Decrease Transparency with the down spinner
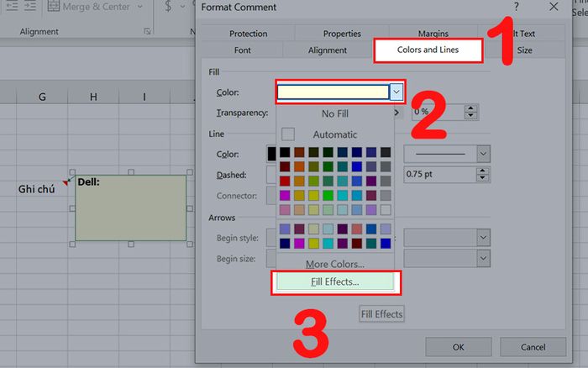 [x=471, y=116]
